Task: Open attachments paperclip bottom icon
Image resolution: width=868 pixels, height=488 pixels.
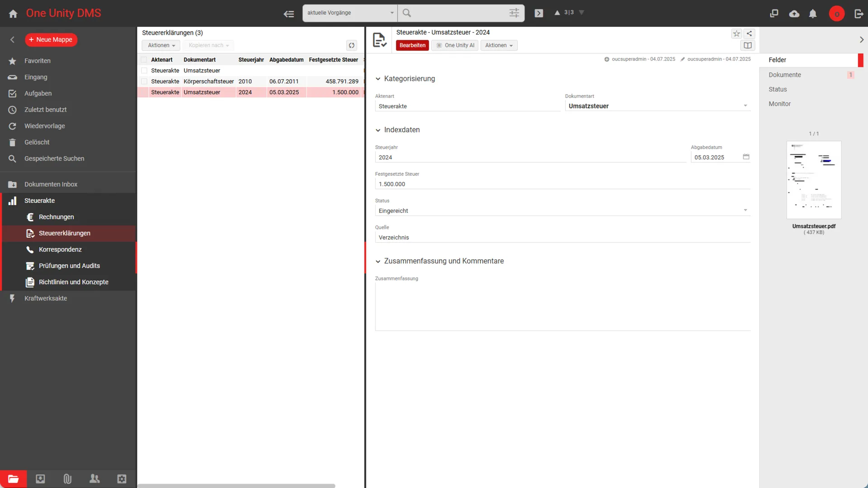Action: (67, 479)
